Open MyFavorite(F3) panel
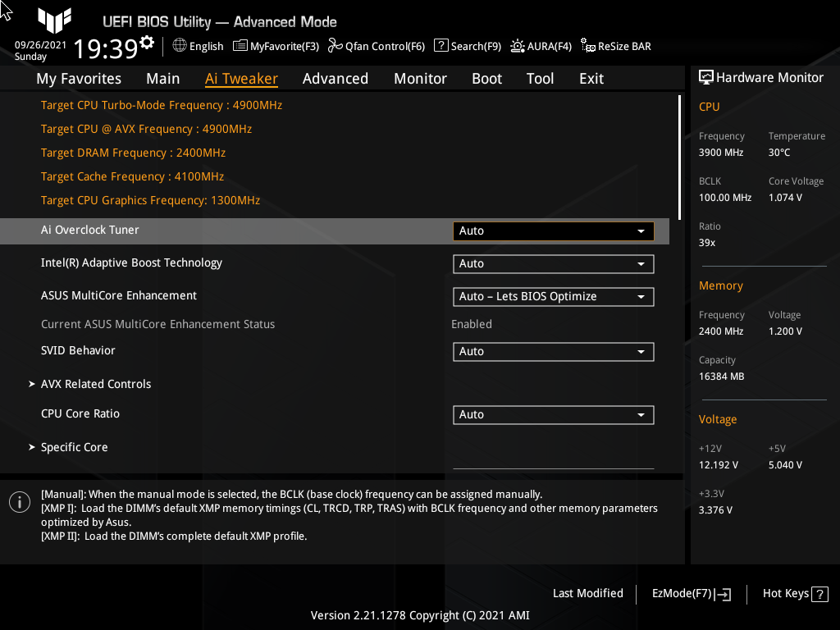 coord(276,46)
